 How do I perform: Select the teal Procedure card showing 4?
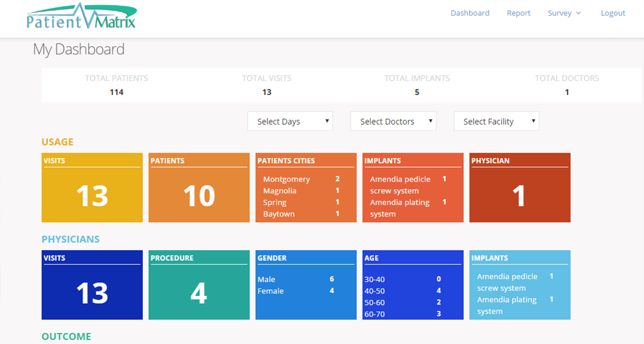pyautogui.click(x=199, y=285)
